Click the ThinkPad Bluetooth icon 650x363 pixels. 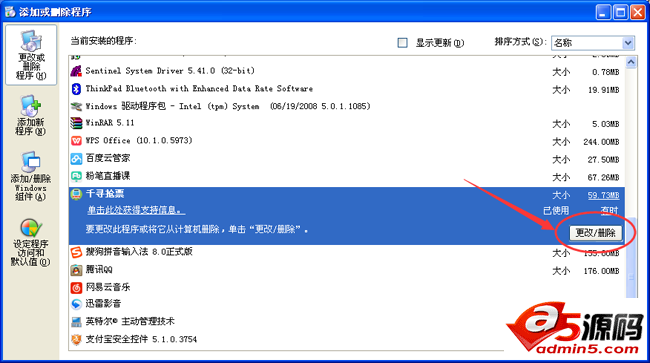pyautogui.click(x=76, y=89)
